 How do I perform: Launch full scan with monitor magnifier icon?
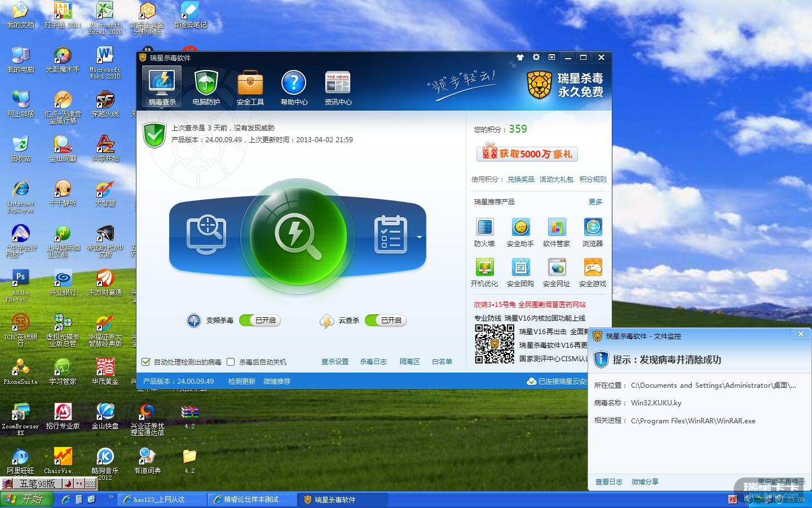coord(206,233)
